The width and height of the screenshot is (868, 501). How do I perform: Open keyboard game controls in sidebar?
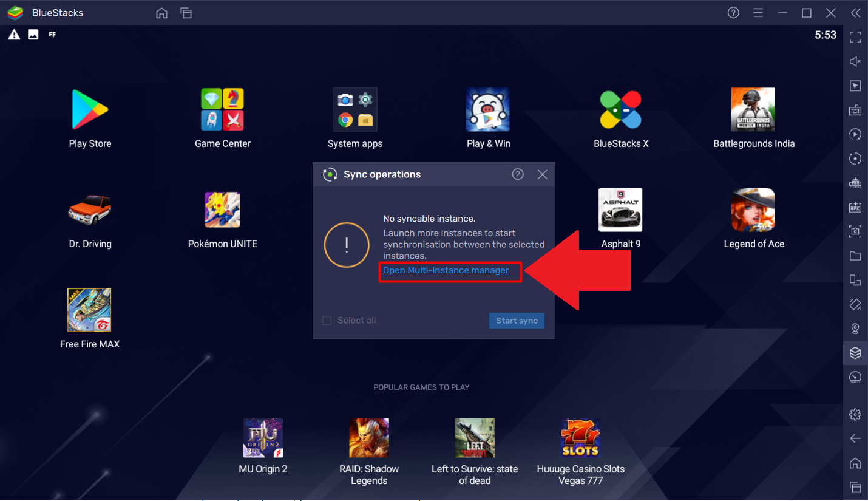coord(855,110)
